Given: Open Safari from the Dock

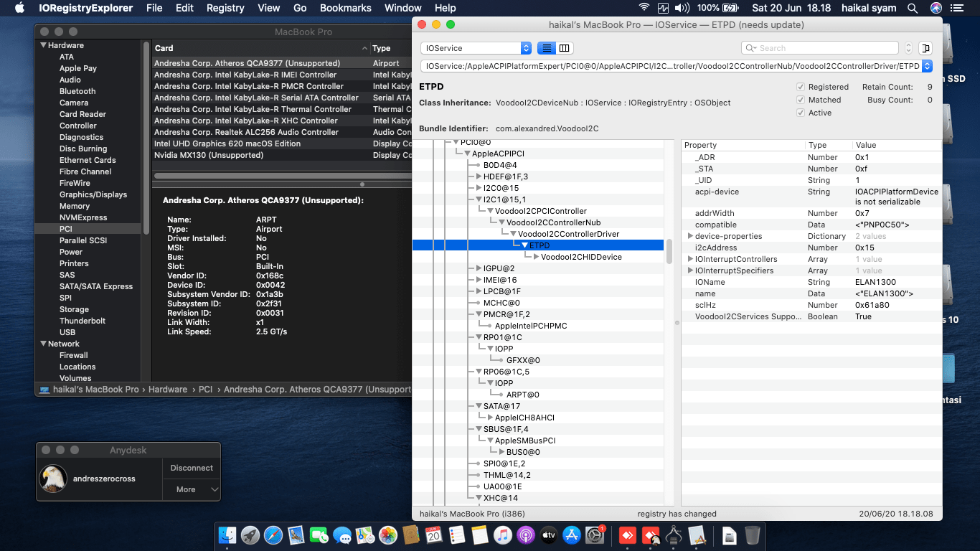Looking at the screenshot, I should pyautogui.click(x=273, y=535).
